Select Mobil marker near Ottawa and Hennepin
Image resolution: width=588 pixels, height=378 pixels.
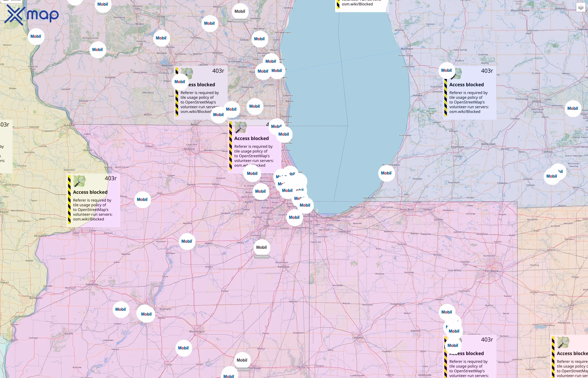[x=187, y=241]
